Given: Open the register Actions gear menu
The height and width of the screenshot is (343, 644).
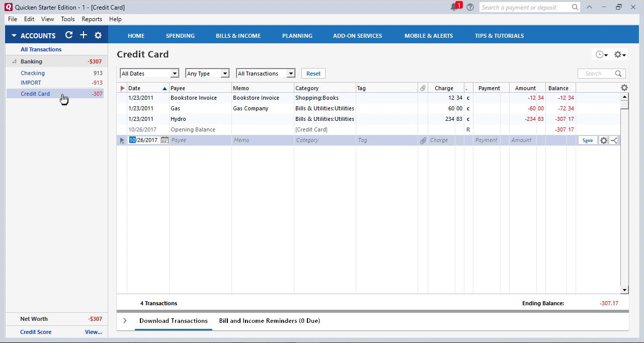Looking at the screenshot, I should pos(620,54).
